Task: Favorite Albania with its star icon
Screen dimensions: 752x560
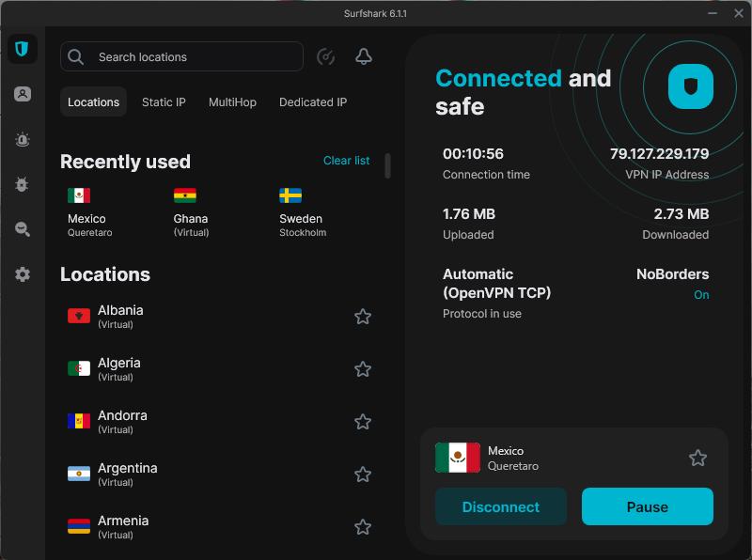Action: tap(363, 317)
